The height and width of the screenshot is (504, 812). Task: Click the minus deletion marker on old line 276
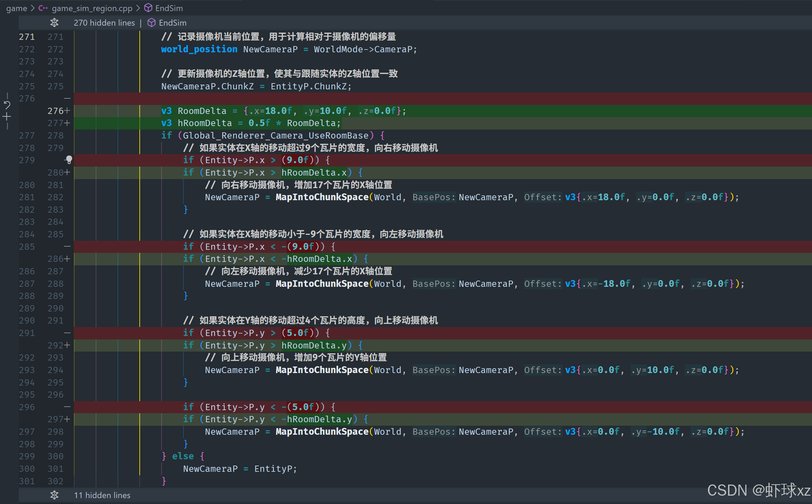coord(67,99)
